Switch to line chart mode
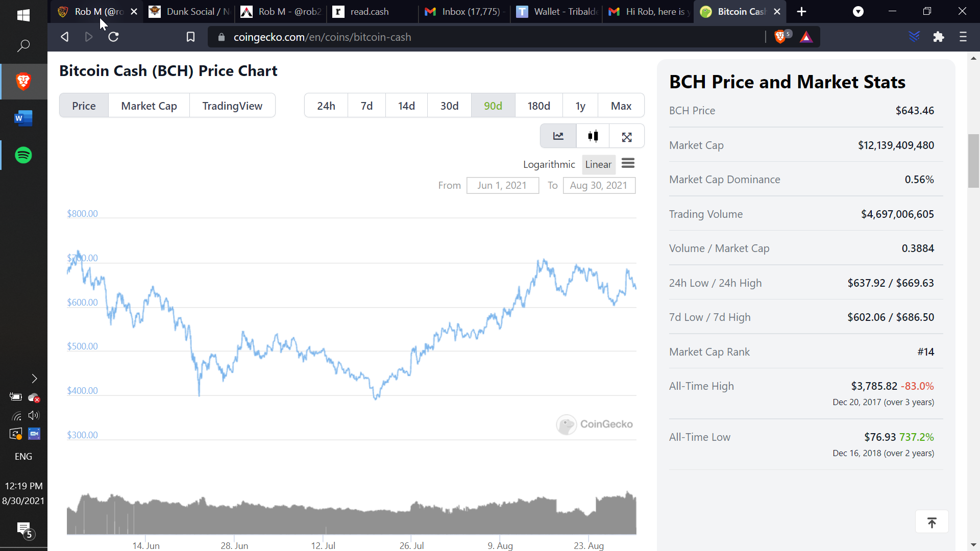 558,136
